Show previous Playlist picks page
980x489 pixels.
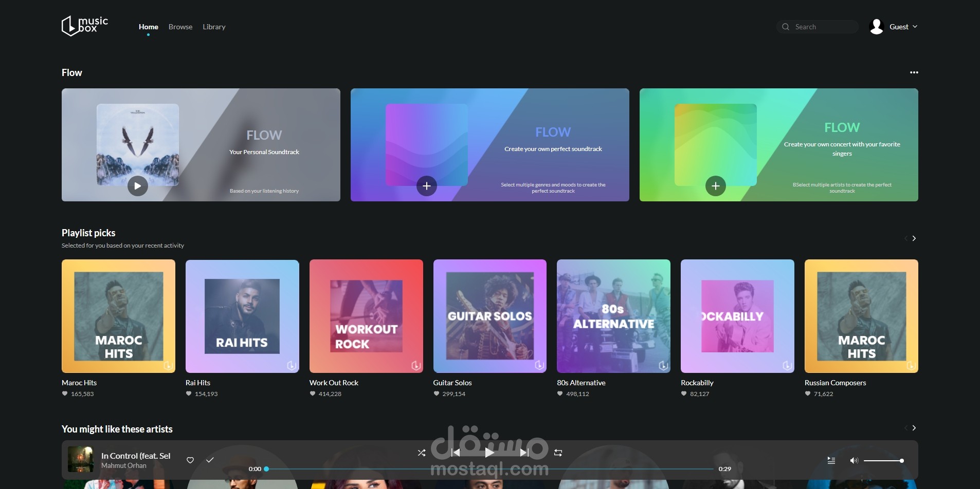[906, 238]
